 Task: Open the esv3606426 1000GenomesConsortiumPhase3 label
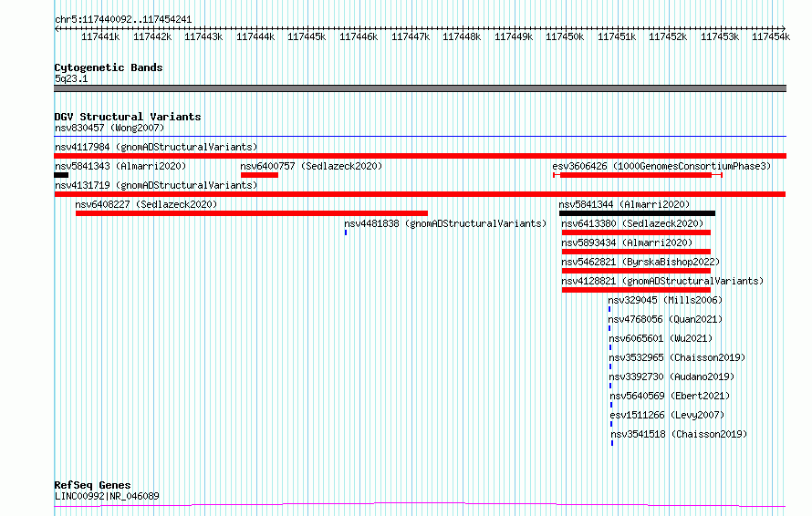[661, 166]
